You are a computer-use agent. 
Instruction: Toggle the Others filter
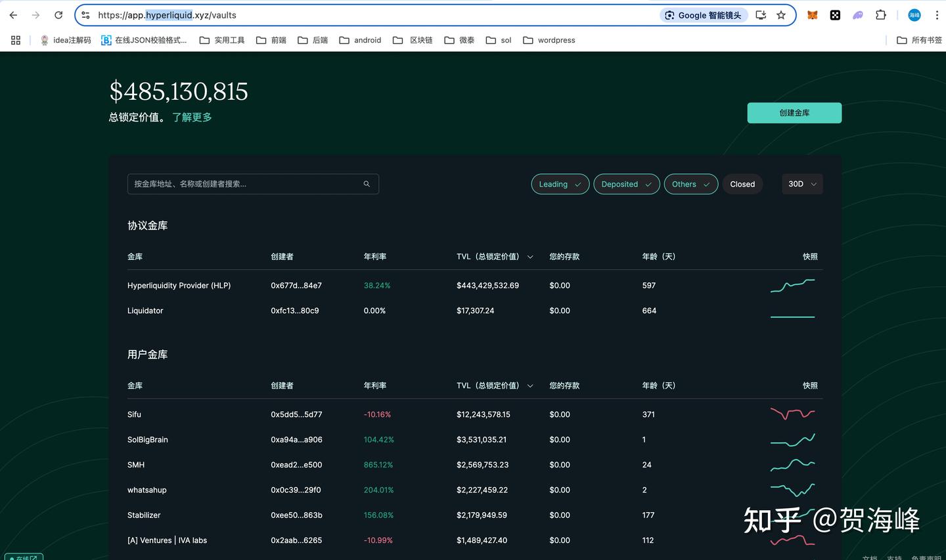pos(691,184)
